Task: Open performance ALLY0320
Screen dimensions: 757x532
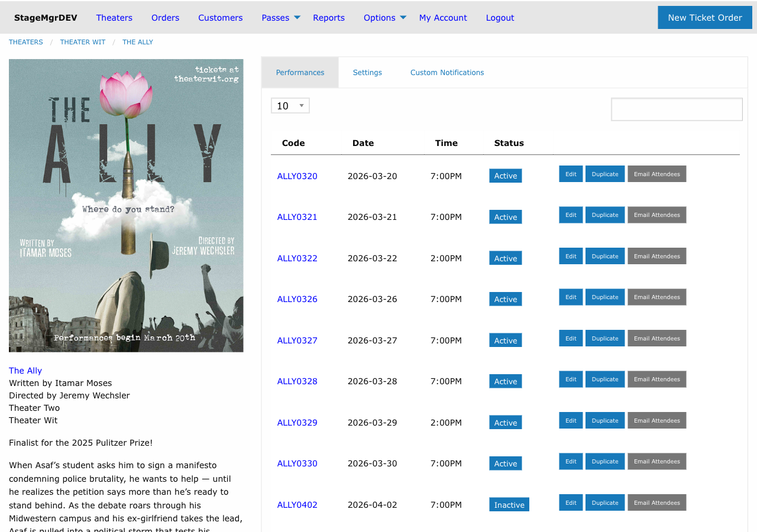Action: (x=297, y=176)
